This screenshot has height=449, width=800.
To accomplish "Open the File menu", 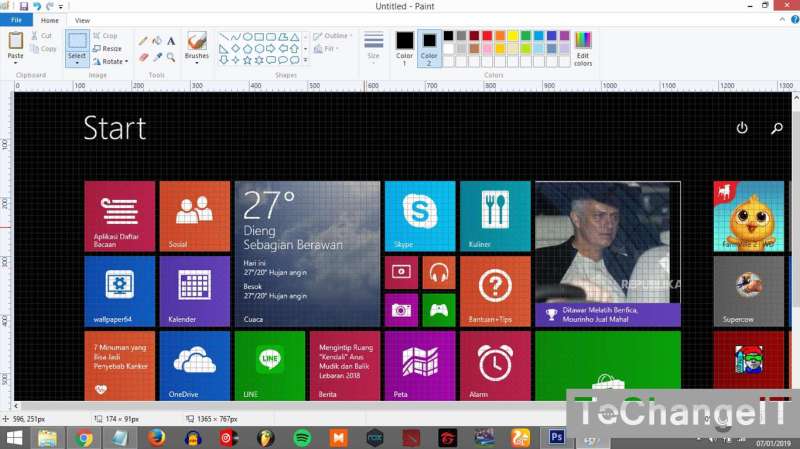I will (16, 20).
